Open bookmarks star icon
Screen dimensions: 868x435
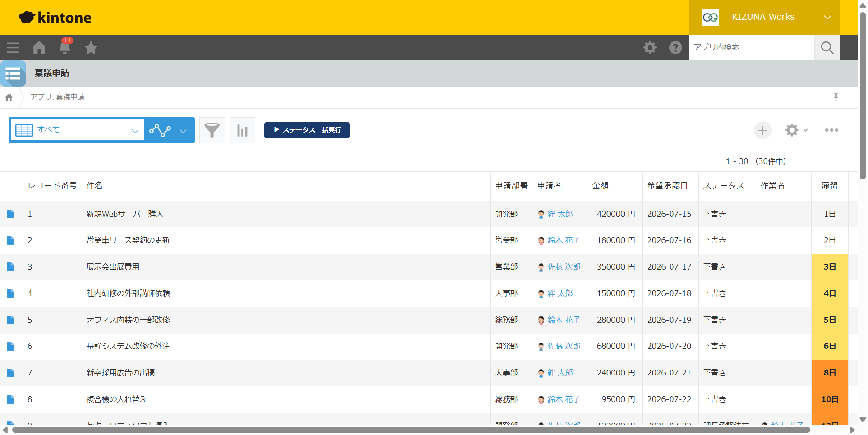click(91, 48)
